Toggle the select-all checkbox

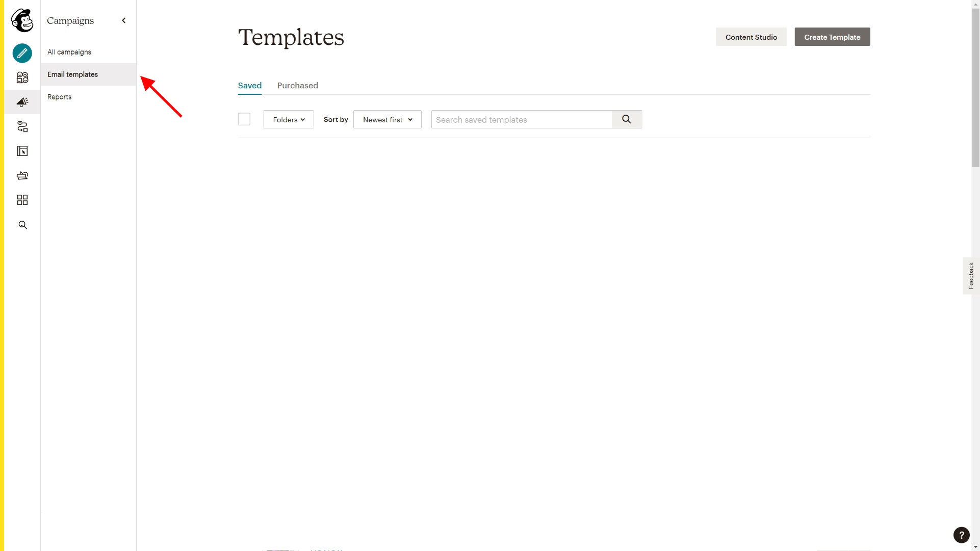pos(244,119)
